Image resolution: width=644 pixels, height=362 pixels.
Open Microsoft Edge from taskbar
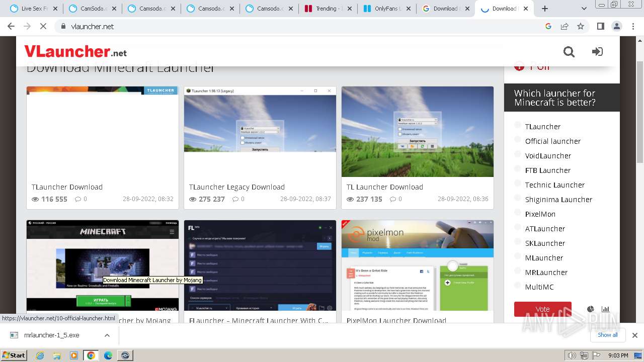pos(108,355)
